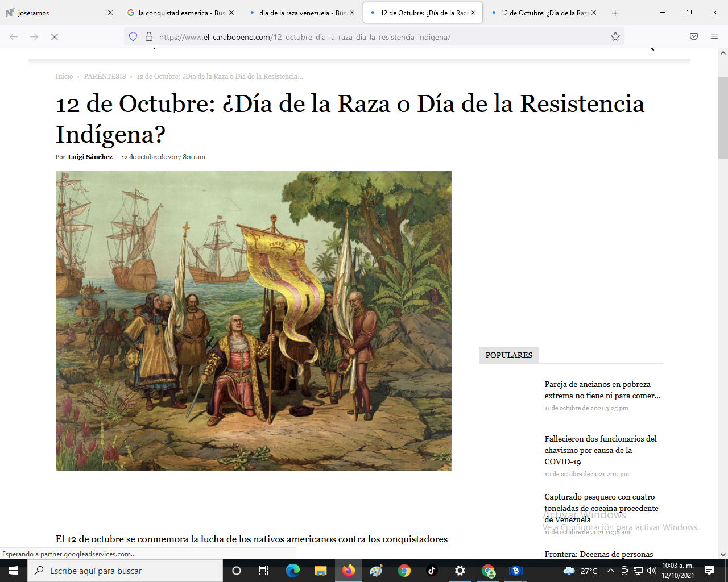
Task: Click the taskbar search box
Action: click(125, 571)
